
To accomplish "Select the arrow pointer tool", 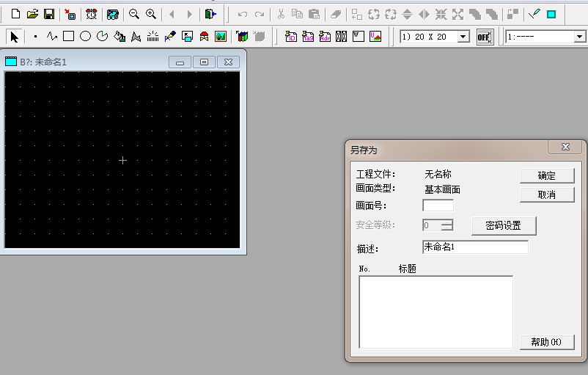I will [14, 36].
